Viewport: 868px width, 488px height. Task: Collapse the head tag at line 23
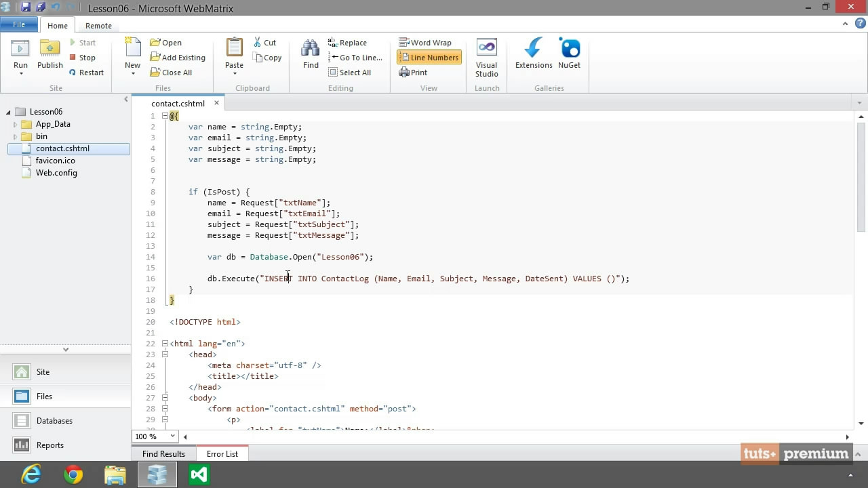tap(165, 354)
